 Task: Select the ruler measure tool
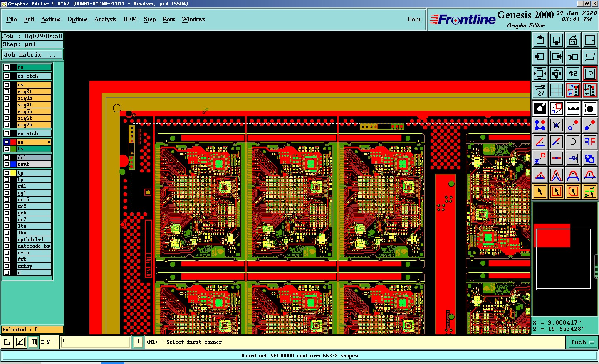[573, 108]
